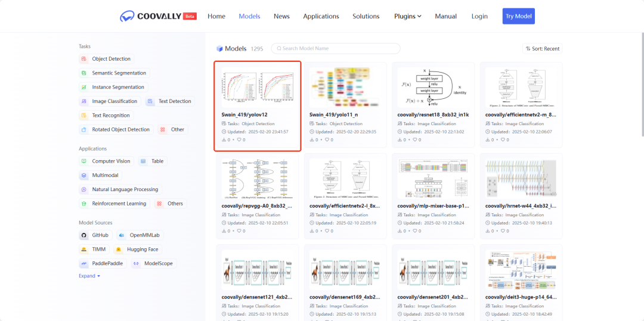Image resolution: width=644 pixels, height=321 pixels.
Task: Open the densenet169_4xb2 model title
Action: (x=345, y=298)
